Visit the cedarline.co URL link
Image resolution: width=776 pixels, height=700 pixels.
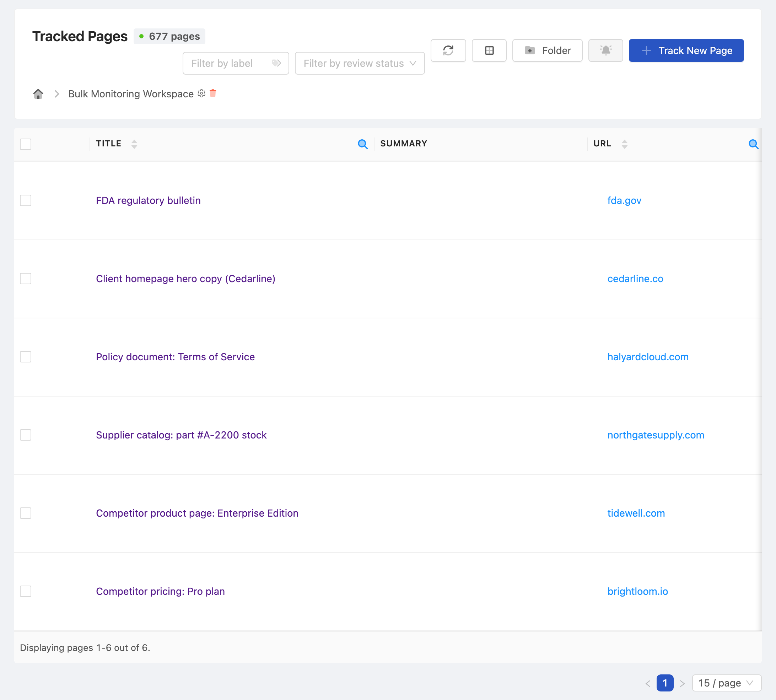pyautogui.click(x=635, y=279)
